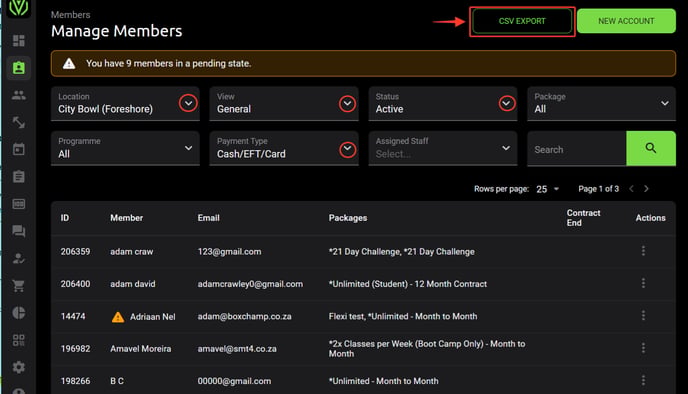Click member ID 196982

pyautogui.click(x=75, y=349)
